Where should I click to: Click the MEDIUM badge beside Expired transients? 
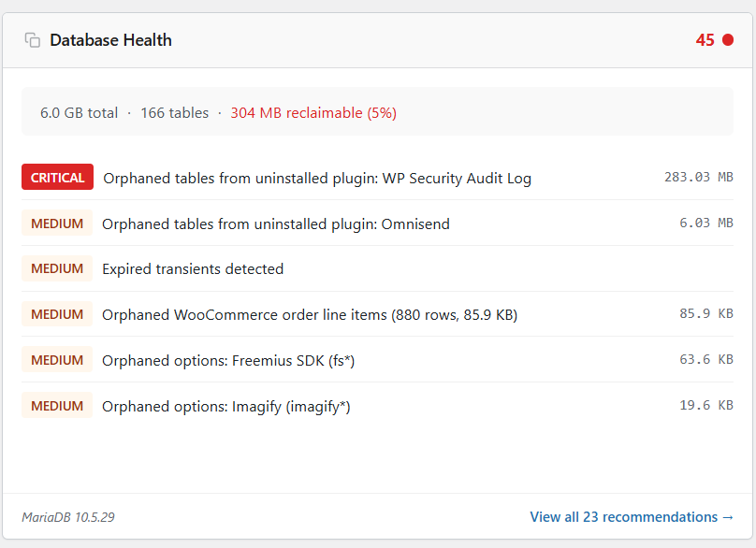coord(57,268)
